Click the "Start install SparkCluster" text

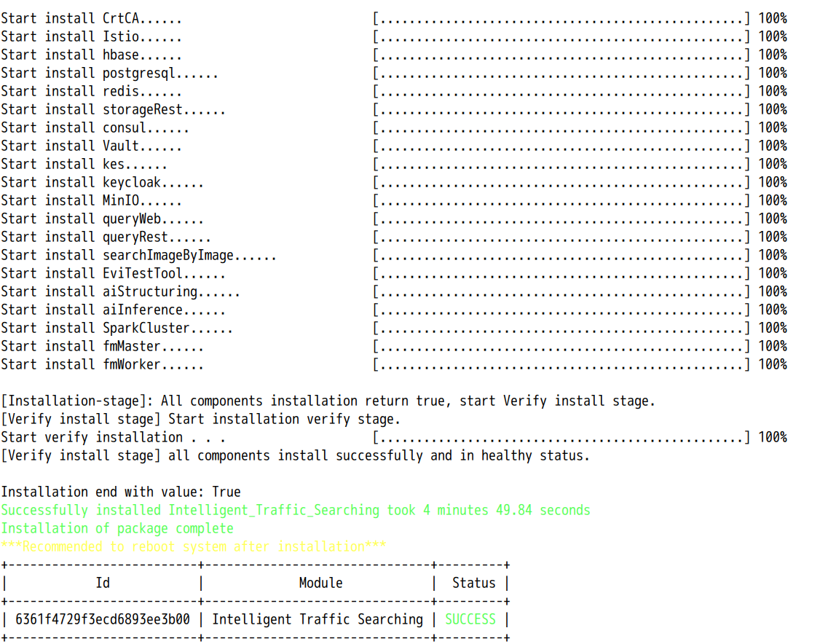coord(117,328)
